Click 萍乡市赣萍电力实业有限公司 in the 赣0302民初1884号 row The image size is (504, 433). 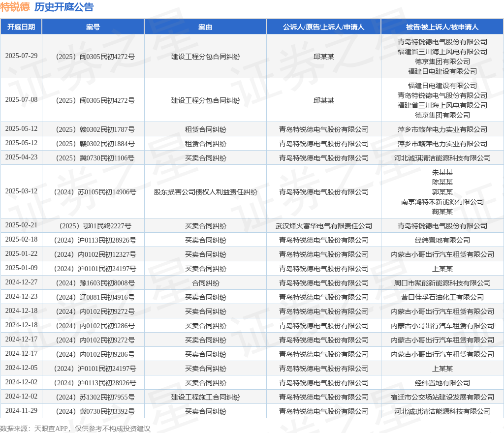[x=442, y=144]
